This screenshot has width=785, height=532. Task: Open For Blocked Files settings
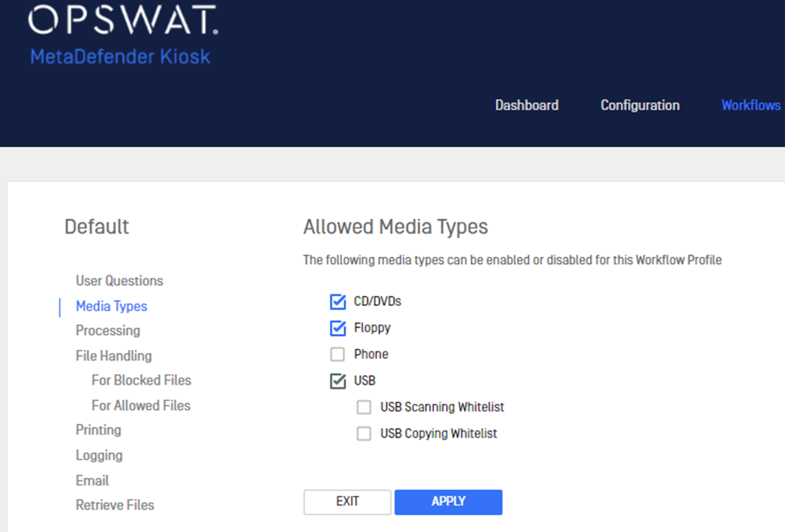141,381
